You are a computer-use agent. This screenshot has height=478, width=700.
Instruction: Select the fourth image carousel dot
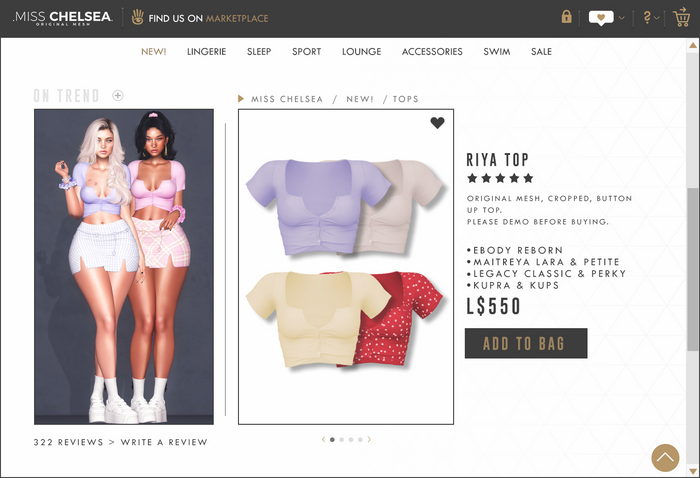pos(360,440)
